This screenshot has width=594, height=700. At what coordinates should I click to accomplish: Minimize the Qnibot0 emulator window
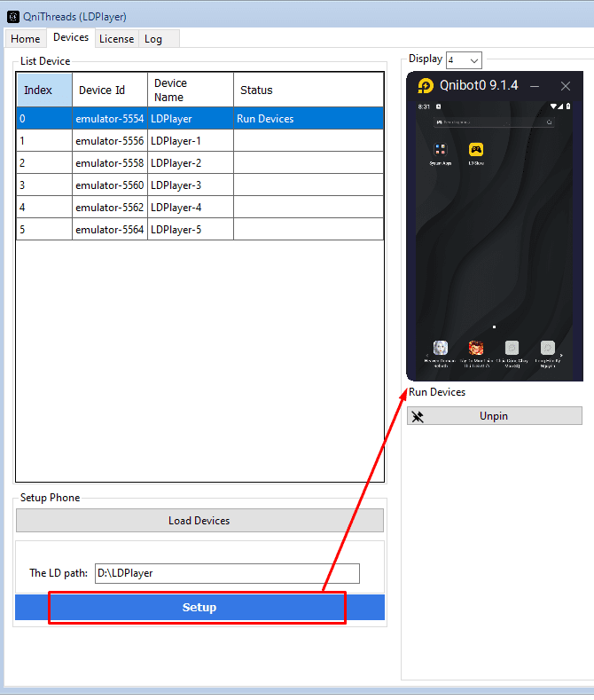(x=535, y=86)
